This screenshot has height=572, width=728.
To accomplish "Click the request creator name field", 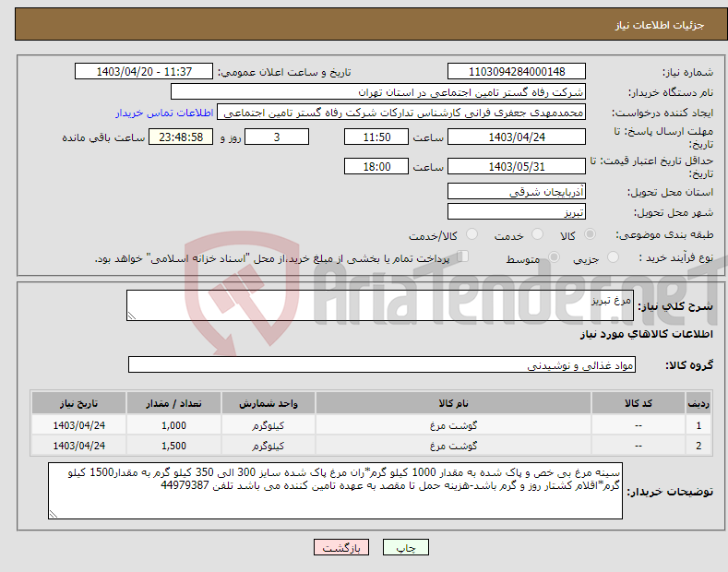I will pyautogui.click(x=401, y=113).
